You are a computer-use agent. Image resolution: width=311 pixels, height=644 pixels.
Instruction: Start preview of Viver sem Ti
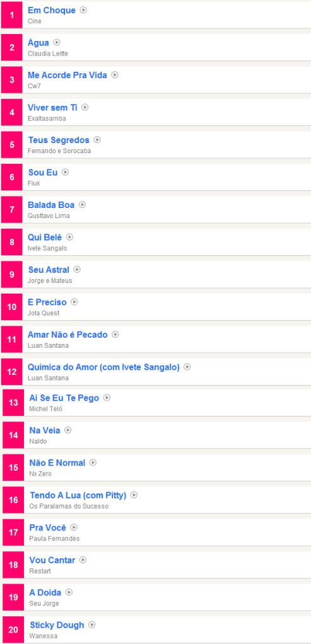pyautogui.click(x=85, y=107)
